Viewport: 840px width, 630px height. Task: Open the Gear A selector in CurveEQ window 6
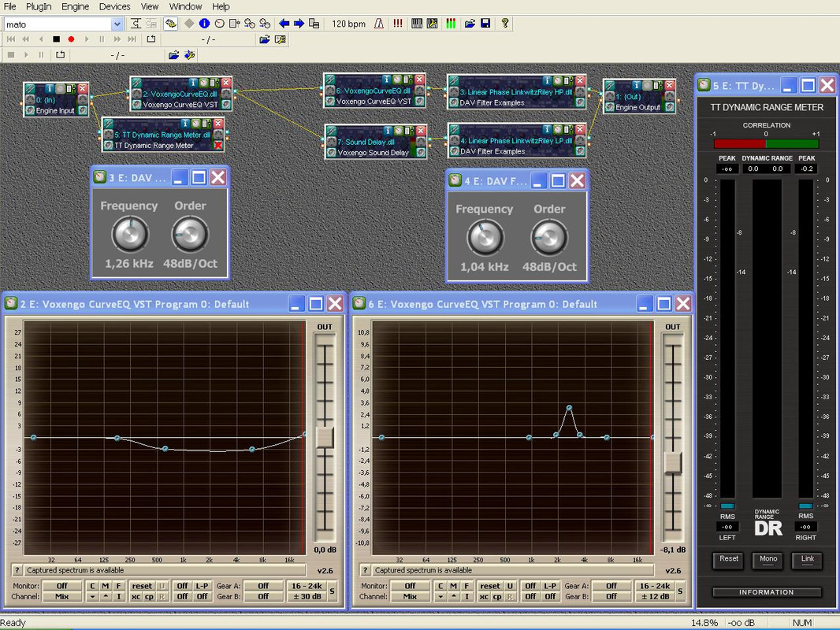click(611, 586)
